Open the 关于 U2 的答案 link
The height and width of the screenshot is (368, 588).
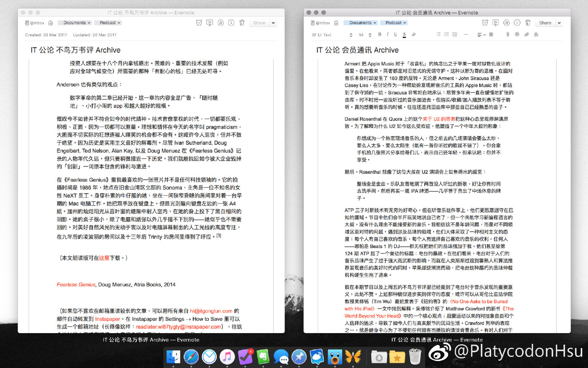[439, 119]
